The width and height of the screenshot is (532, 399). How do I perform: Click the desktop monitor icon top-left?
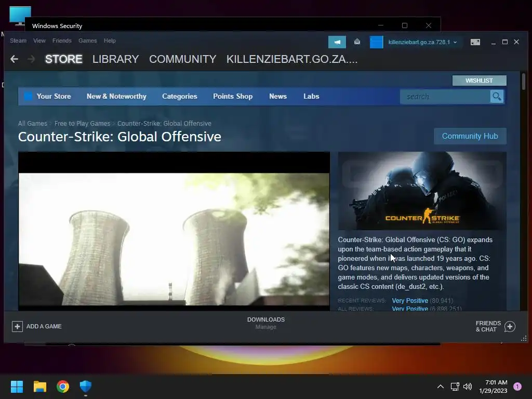click(20, 16)
